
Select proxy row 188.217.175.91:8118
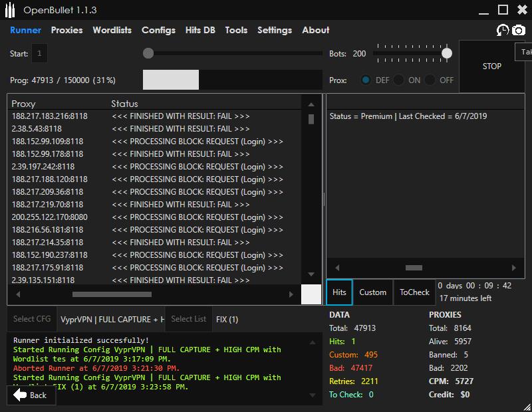tap(154, 268)
